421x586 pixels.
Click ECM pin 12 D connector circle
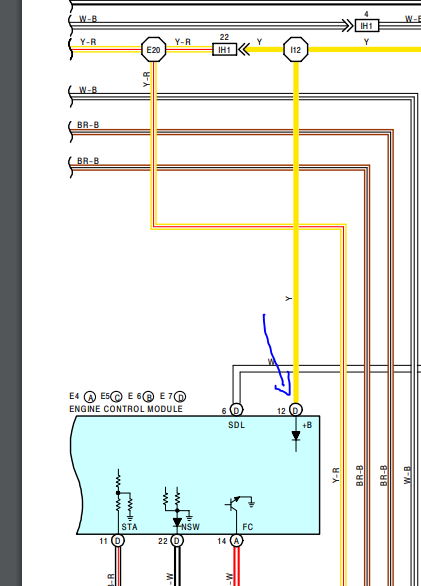click(296, 410)
